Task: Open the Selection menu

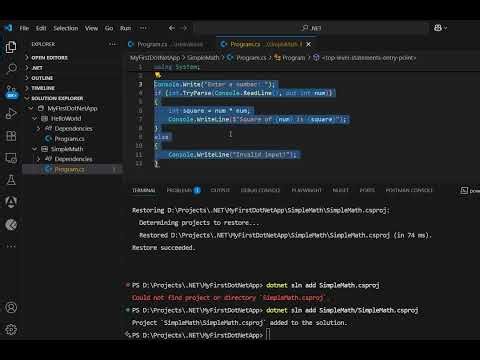Action: pos(66,28)
